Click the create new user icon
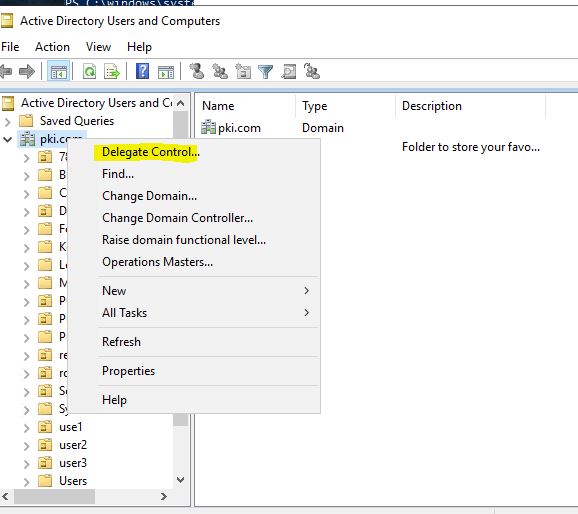This screenshot has width=578, height=514. coord(196,71)
